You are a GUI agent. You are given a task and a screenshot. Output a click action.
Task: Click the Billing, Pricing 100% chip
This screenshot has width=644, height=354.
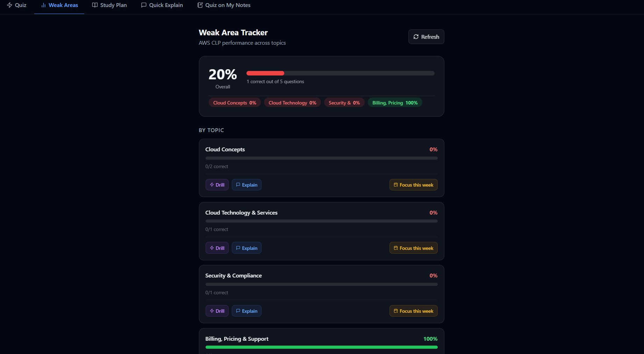395,103
